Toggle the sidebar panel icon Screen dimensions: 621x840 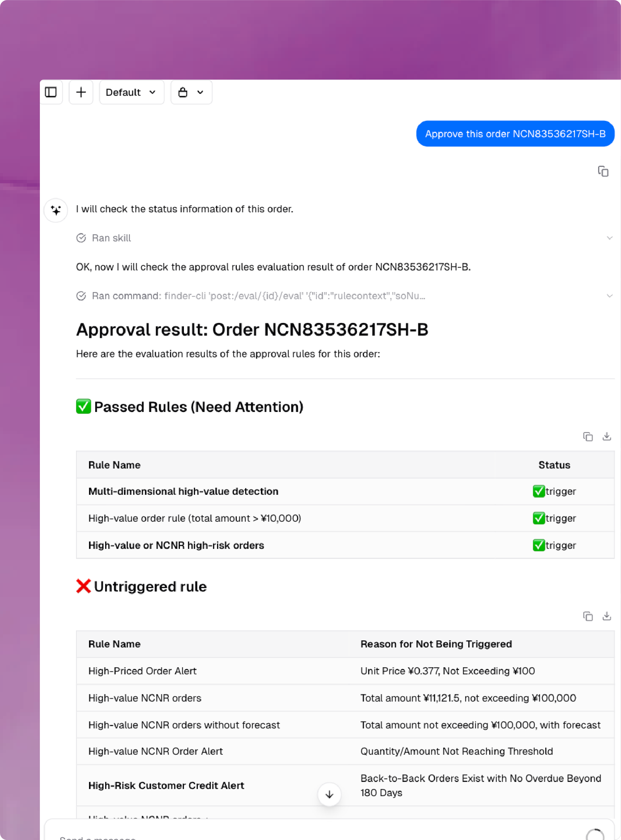51,92
